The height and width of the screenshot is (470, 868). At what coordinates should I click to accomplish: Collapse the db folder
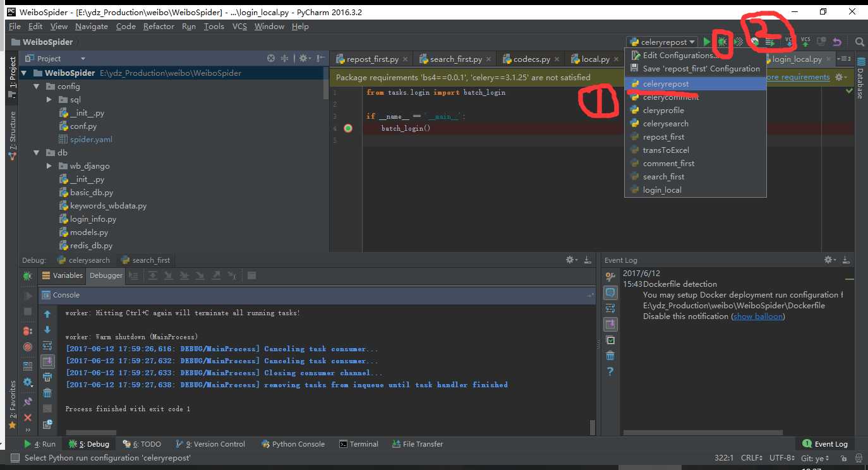pyautogui.click(x=37, y=153)
